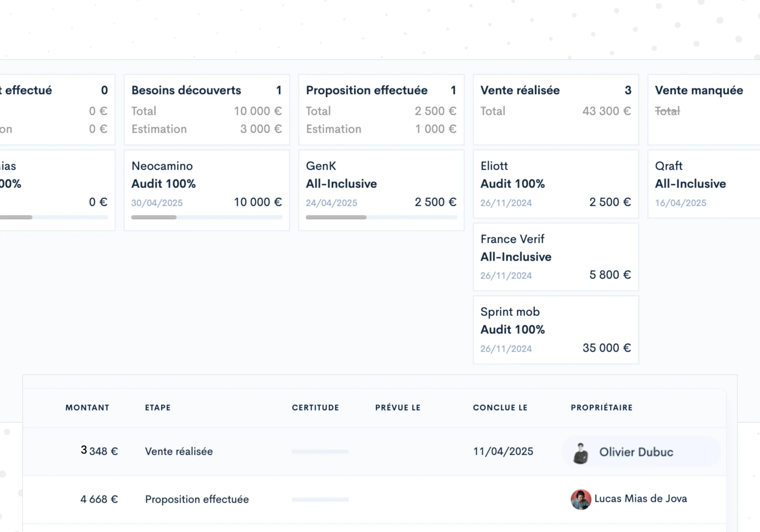The image size is (760, 532).
Task: Sort by CONCLUE LE column header
Action: pyautogui.click(x=500, y=408)
